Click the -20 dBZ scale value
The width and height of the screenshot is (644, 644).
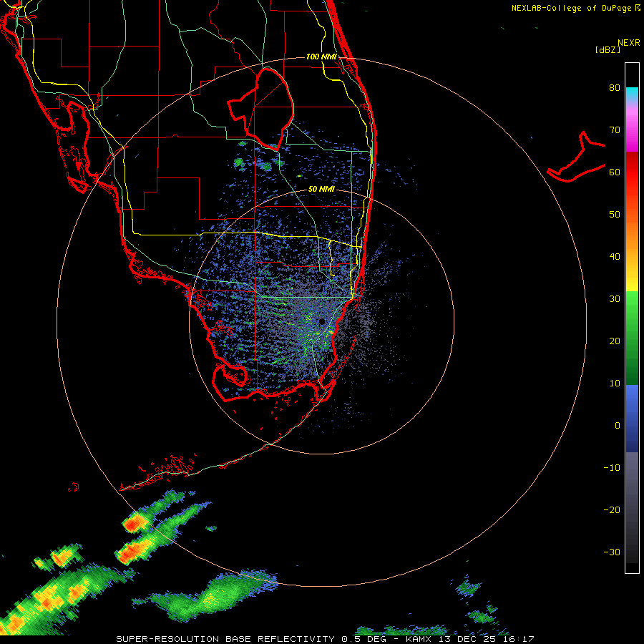[x=612, y=510]
